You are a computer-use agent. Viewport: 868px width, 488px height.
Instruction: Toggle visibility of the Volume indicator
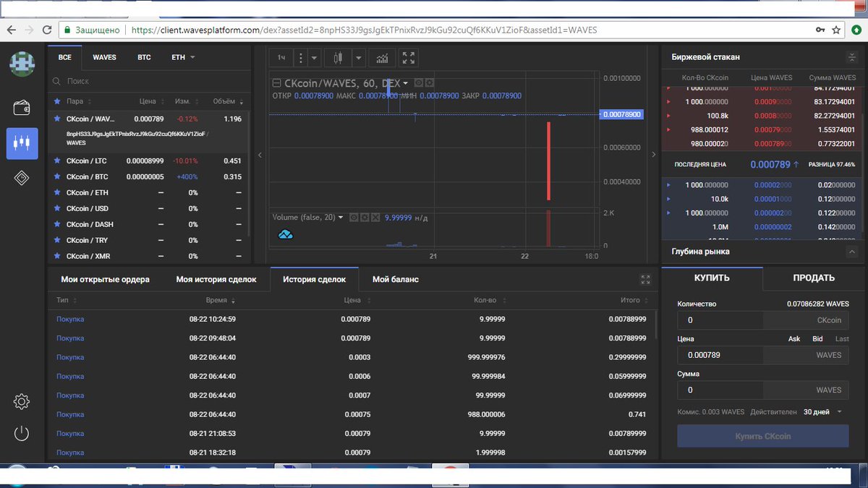354,218
